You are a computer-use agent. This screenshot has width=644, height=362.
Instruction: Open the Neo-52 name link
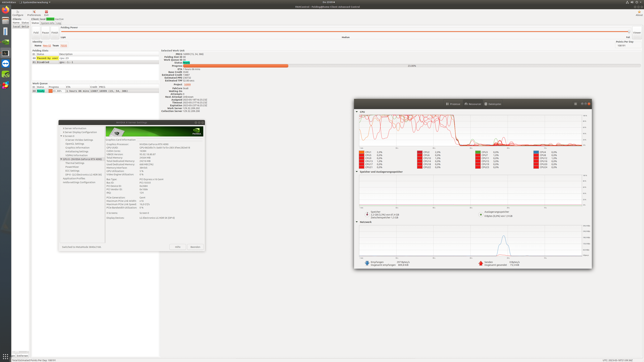click(x=47, y=45)
